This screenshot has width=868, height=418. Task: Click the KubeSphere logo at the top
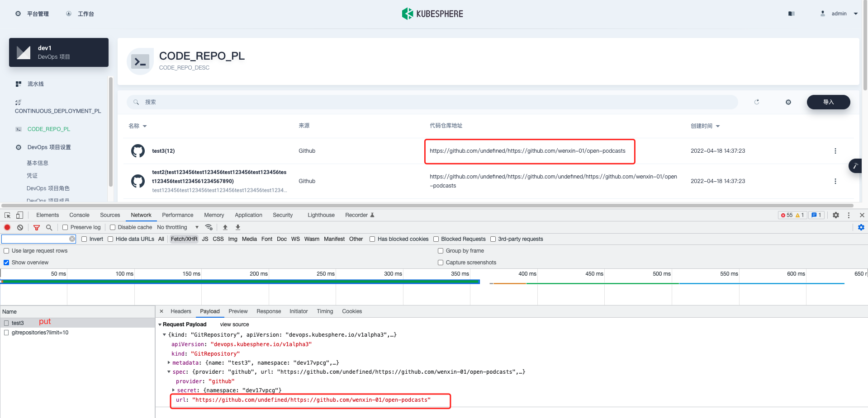(432, 14)
